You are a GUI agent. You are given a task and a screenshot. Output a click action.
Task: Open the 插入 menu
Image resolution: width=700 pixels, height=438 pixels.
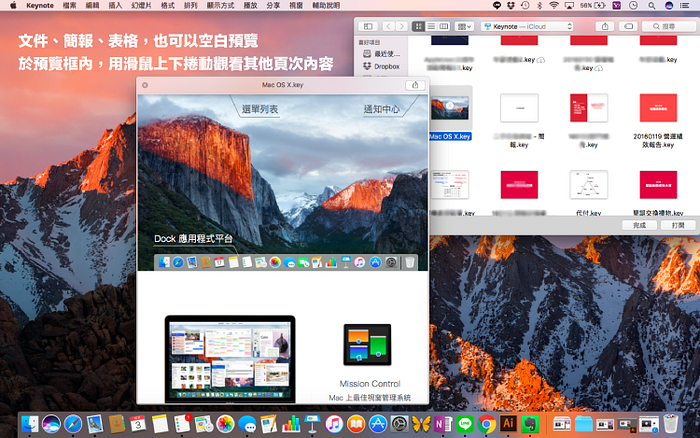[x=115, y=5]
